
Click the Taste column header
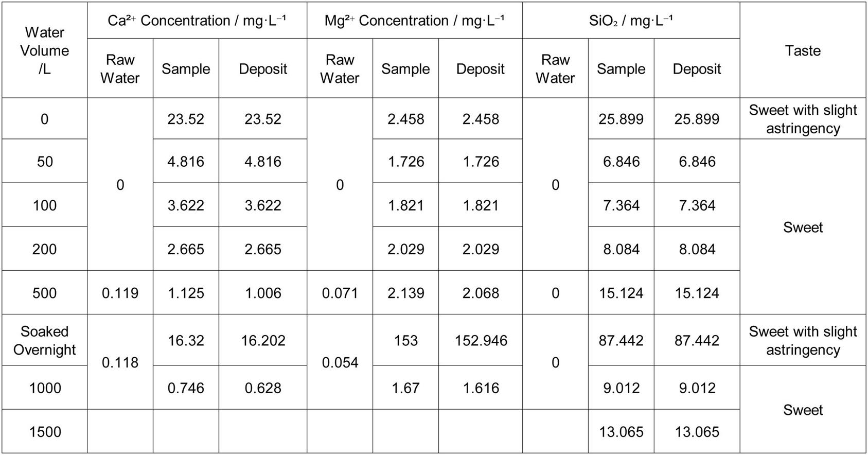(x=803, y=50)
